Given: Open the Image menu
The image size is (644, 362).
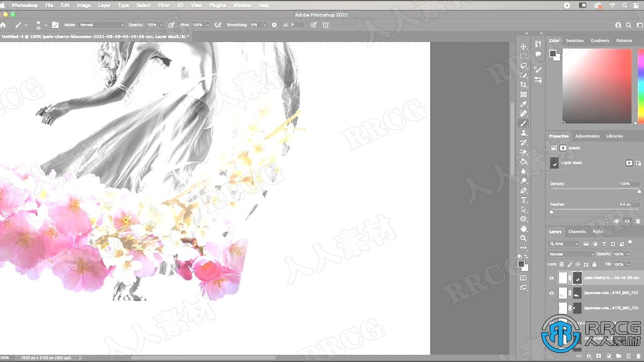Looking at the screenshot, I should (84, 5).
